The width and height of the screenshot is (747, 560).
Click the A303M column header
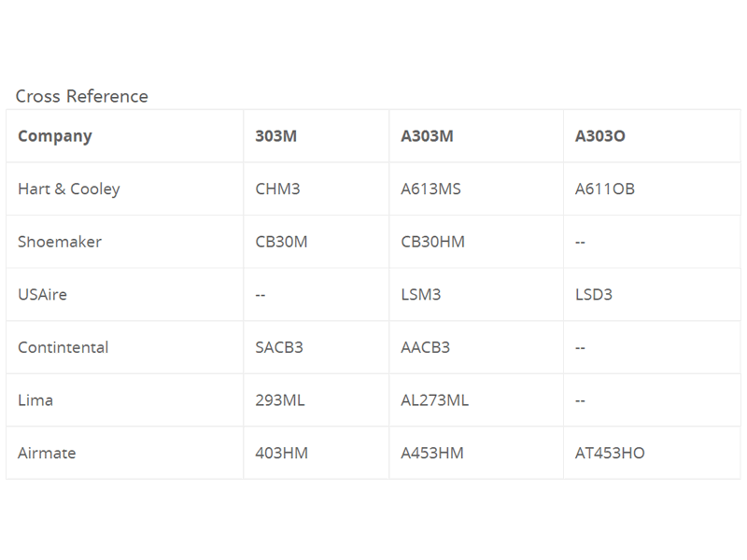(427, 136)
